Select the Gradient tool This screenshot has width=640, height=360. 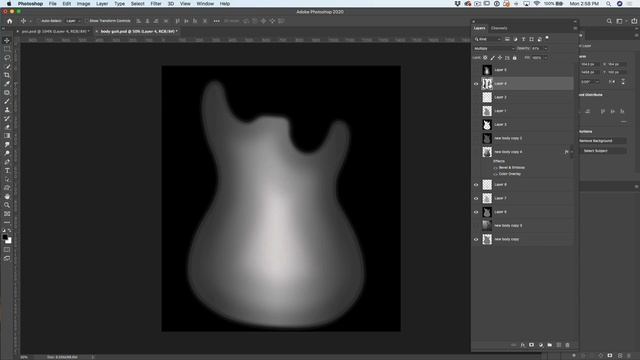click(7, 136)
